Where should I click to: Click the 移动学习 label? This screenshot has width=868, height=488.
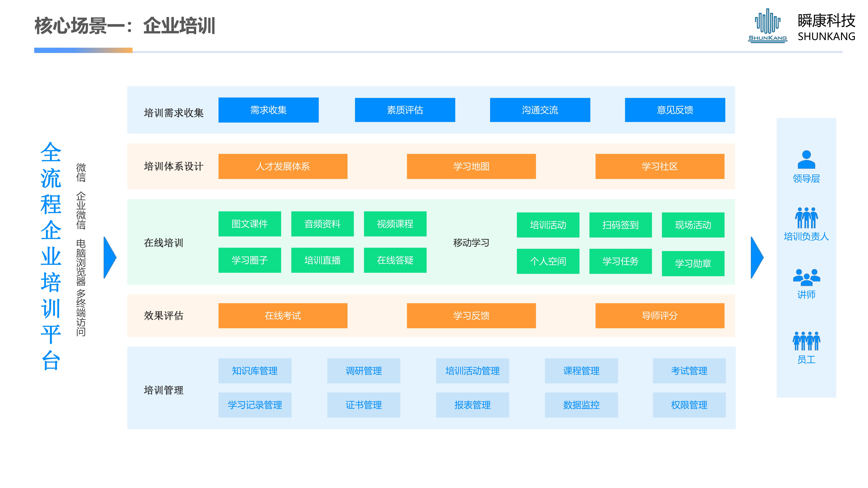pyautogui.click(x=471, y=243)
